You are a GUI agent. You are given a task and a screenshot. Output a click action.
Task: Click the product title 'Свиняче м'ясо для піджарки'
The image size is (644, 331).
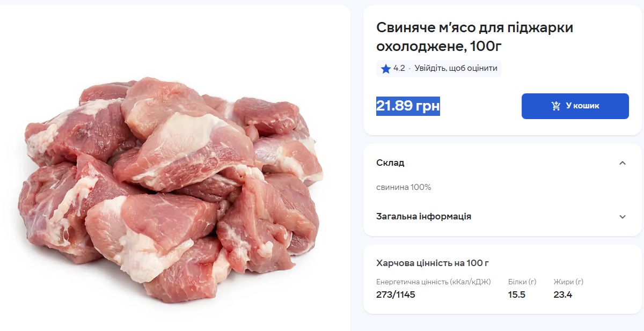point(474,28)
